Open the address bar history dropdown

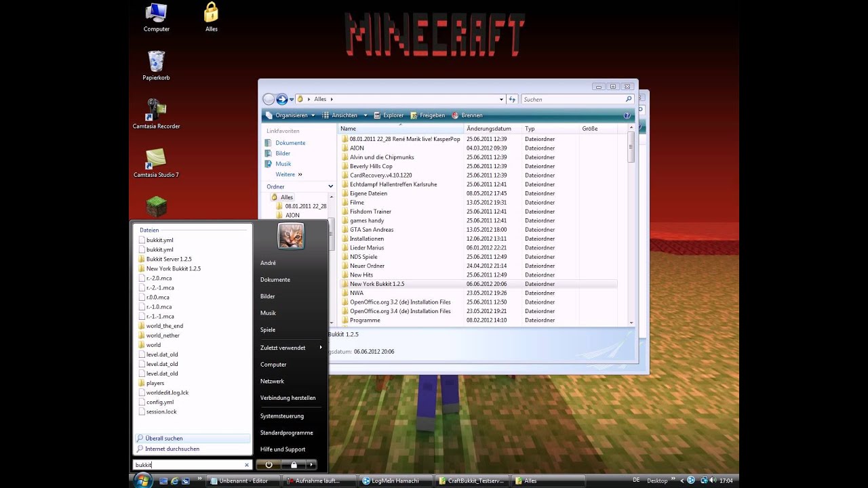501,99
